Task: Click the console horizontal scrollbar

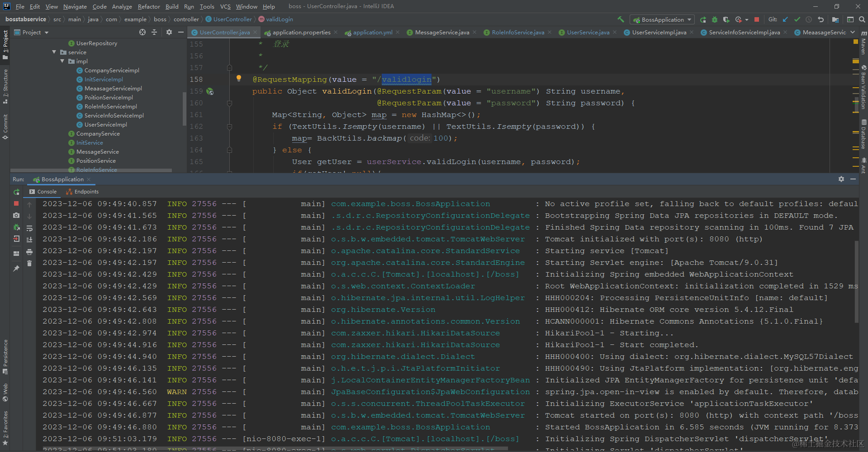Action: click(275, 448)
